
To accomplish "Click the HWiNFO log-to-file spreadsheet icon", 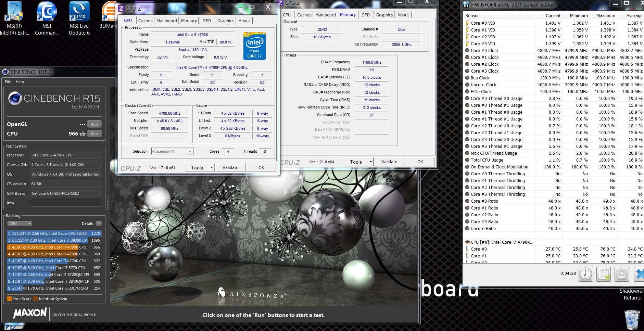I will pos(604,274).
